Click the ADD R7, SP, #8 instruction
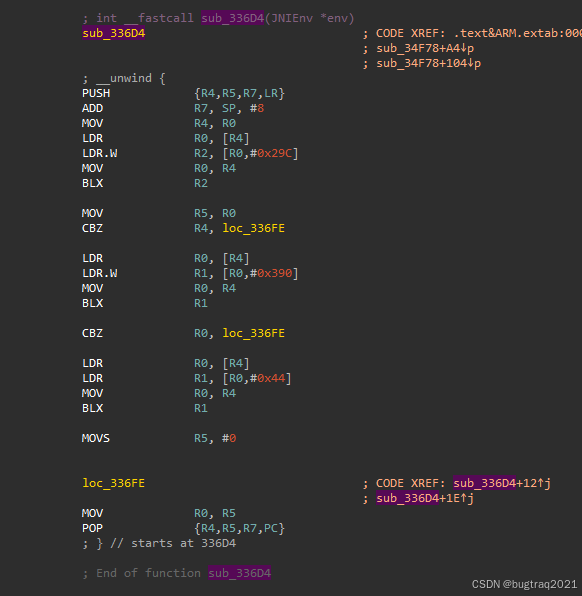The height and width of the screenshot is (596, 582). click(x=173, y=108)
